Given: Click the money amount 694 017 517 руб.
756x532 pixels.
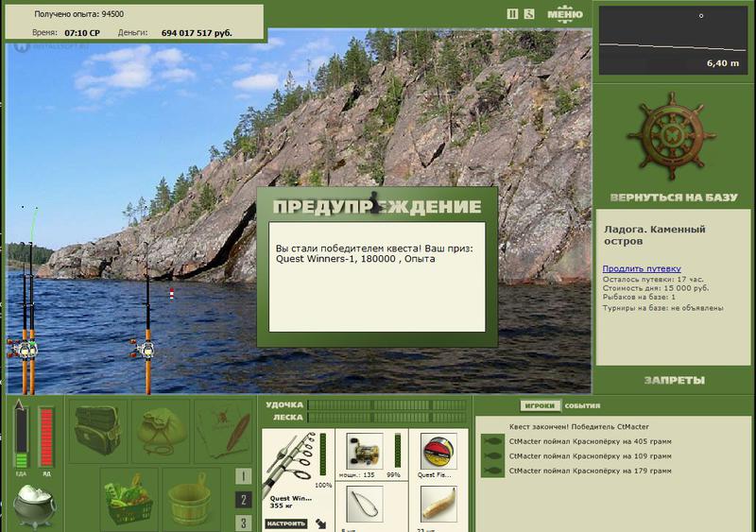Looking at the screenshot, I should click(x=197, y=33).
